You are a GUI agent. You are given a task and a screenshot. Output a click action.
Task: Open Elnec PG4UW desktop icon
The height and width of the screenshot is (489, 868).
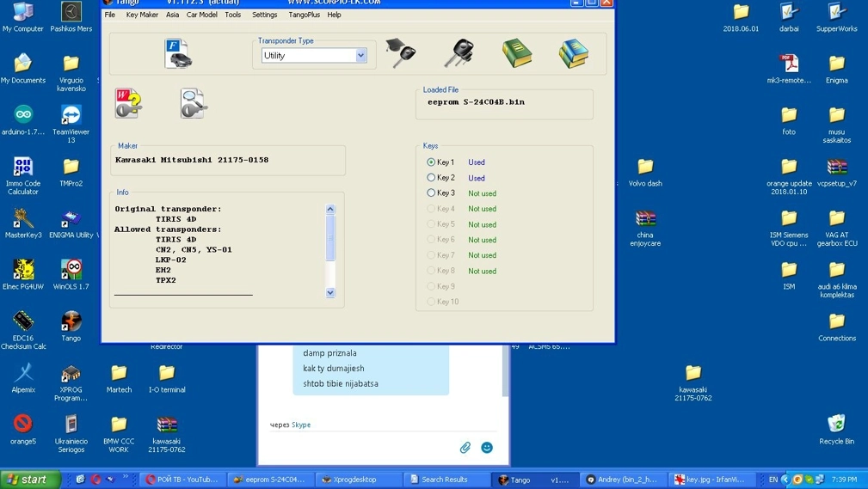pos(22,275)
